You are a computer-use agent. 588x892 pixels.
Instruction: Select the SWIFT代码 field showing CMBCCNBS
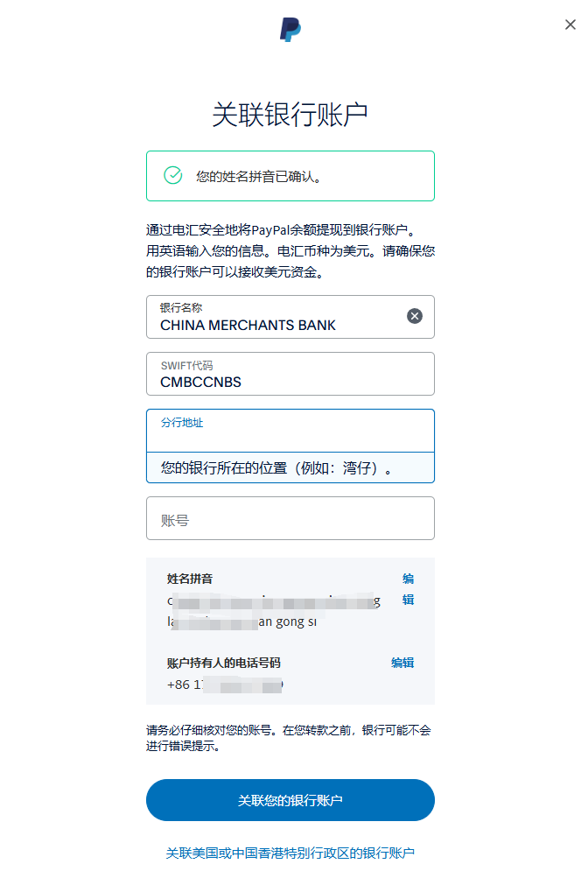tap(290, 374)
